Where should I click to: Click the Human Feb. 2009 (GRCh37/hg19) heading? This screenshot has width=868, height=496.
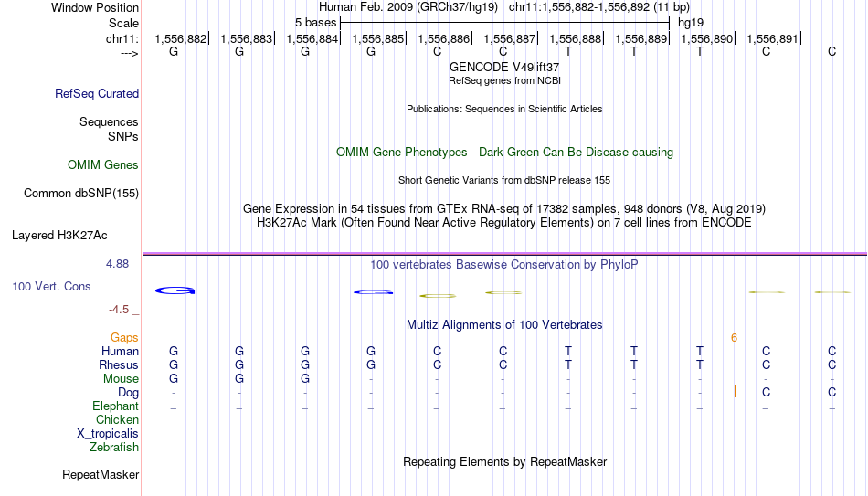pos(408,7)
